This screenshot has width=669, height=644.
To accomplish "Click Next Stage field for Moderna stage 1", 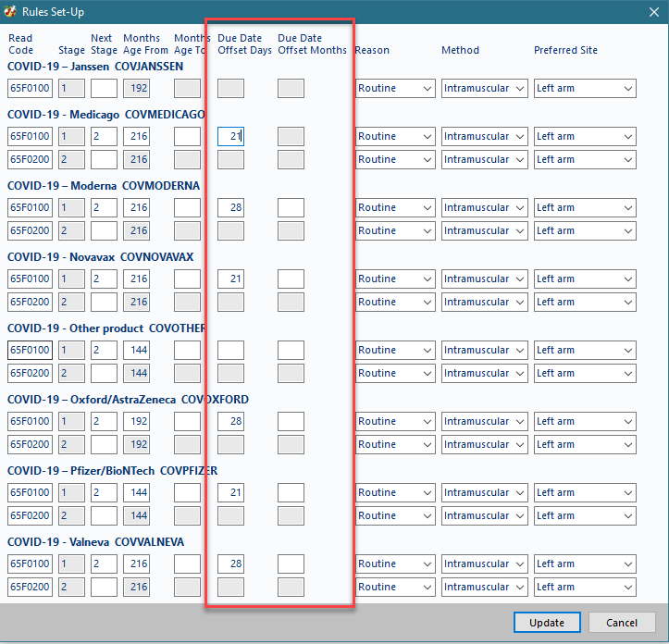I will (x=105, y=208).
